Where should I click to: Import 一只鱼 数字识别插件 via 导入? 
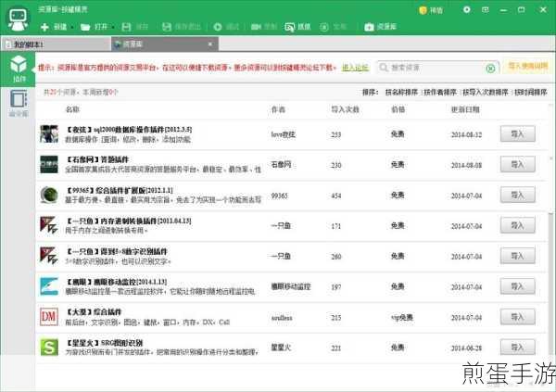tap(518, 256)
